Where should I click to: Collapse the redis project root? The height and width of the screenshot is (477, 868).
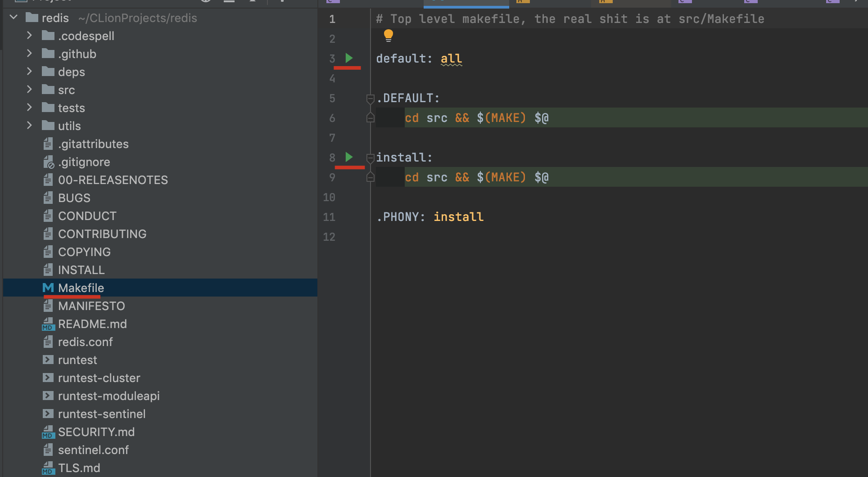(14, 18)
